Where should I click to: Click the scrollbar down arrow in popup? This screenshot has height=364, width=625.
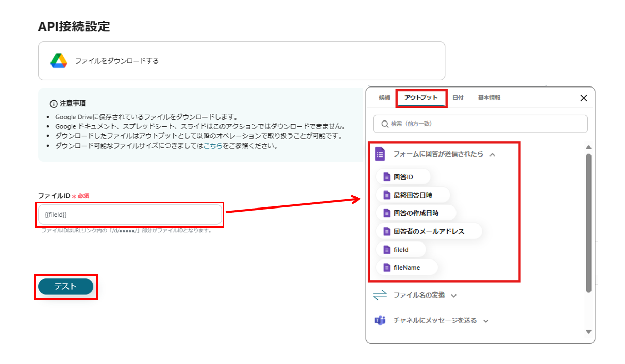588,332
